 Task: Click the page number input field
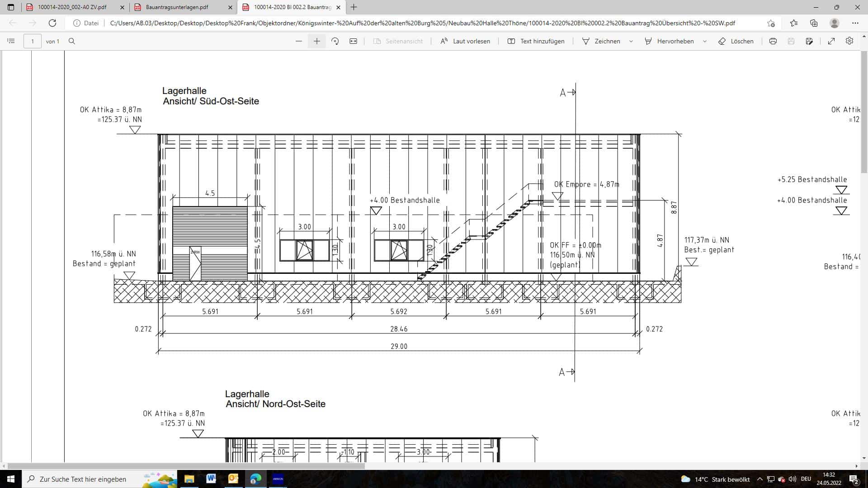coord(32,41)
